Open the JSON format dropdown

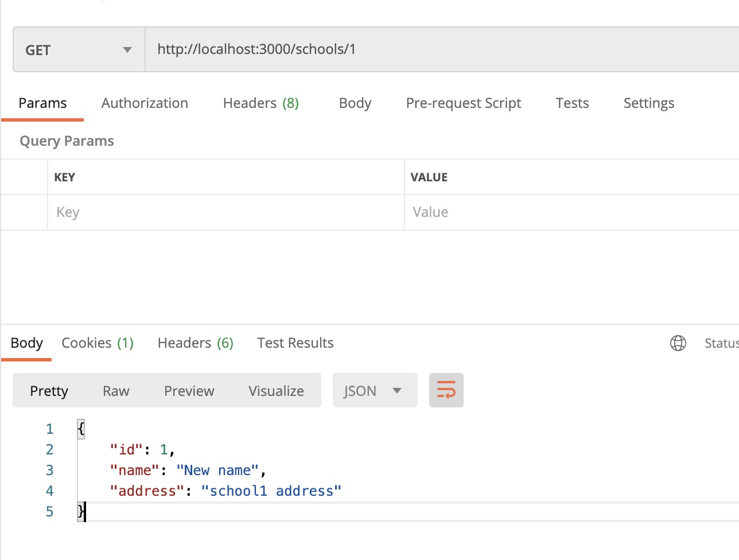point(375,391)
